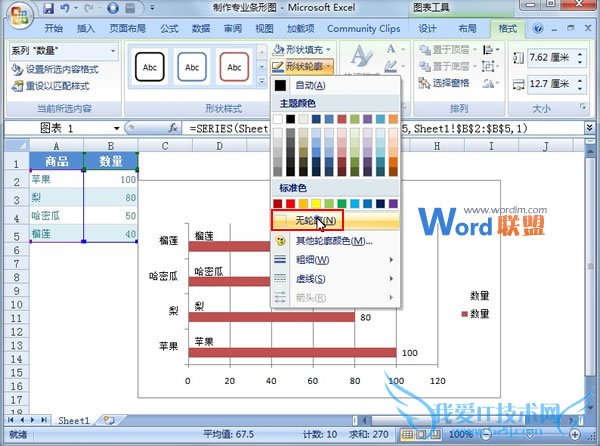Screen dimensions: 600x446
Task: Open the Community Clips tab
Action: coord(364,29)
